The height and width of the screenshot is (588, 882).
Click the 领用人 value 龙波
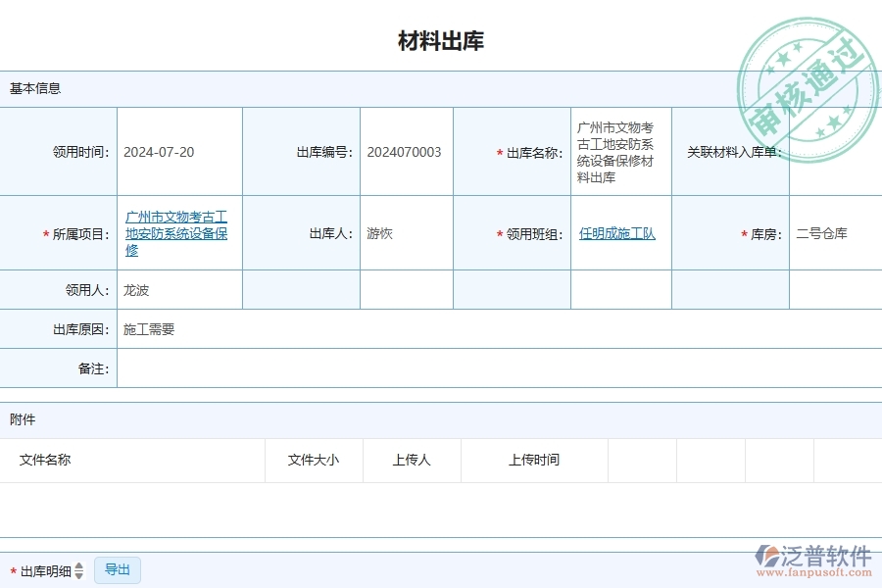(x=136, y=289)
